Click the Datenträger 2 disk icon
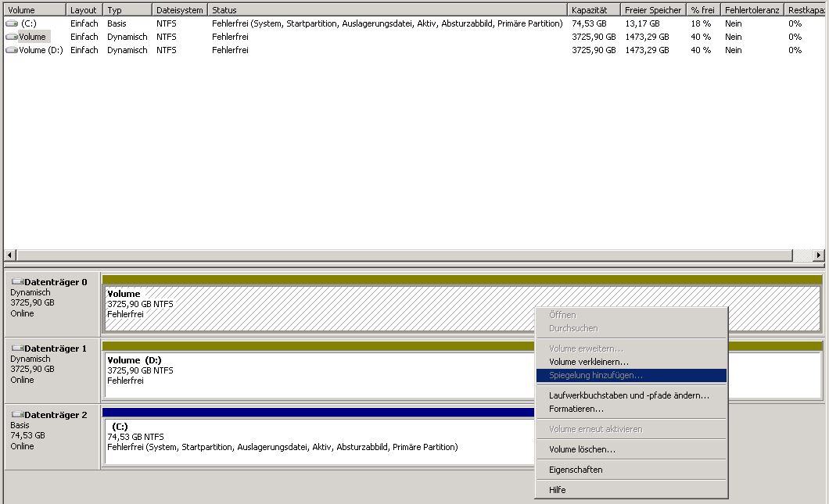 (x=17, y=415)
